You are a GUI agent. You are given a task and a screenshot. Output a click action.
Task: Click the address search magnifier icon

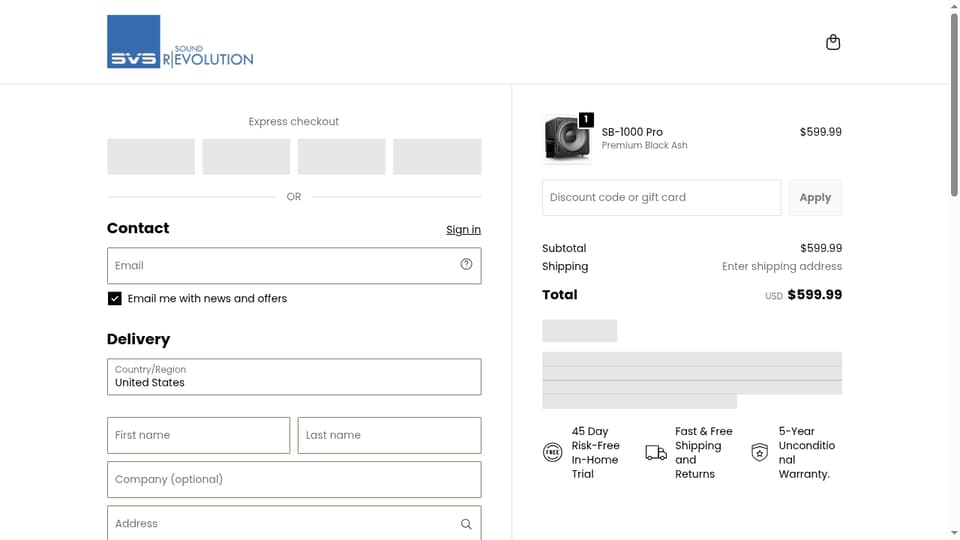click(467, 524)
